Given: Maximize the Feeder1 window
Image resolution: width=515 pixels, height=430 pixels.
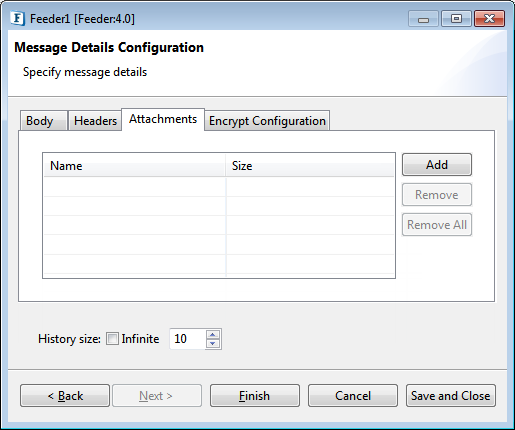Looking at the screenshot, I should click(456, 19).
